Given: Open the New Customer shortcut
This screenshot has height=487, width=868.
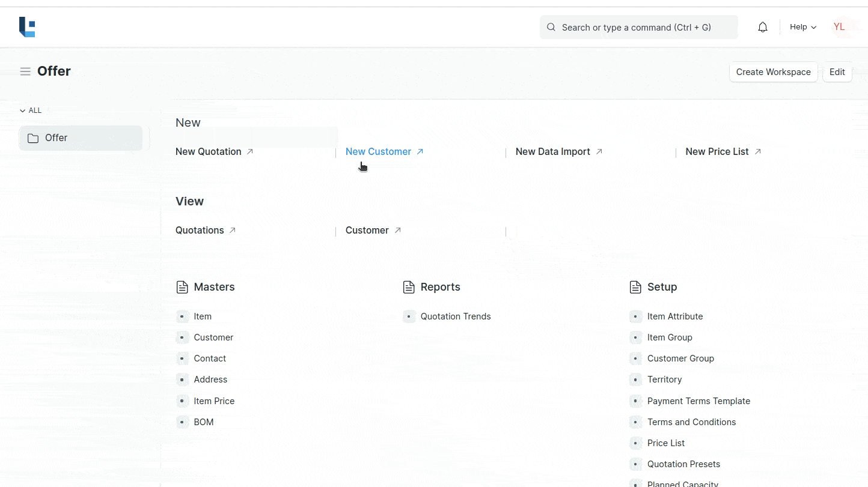Looking at the screenshot, I should tap(378, 152).
